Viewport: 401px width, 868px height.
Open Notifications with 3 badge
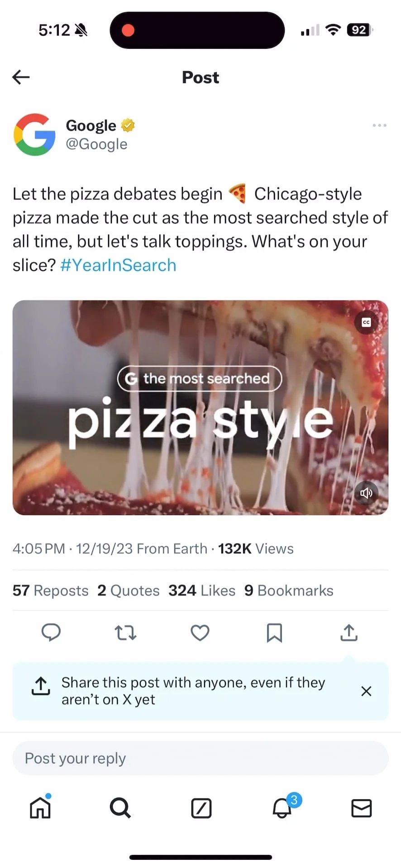pyautogui.click(x=282, y=808)
